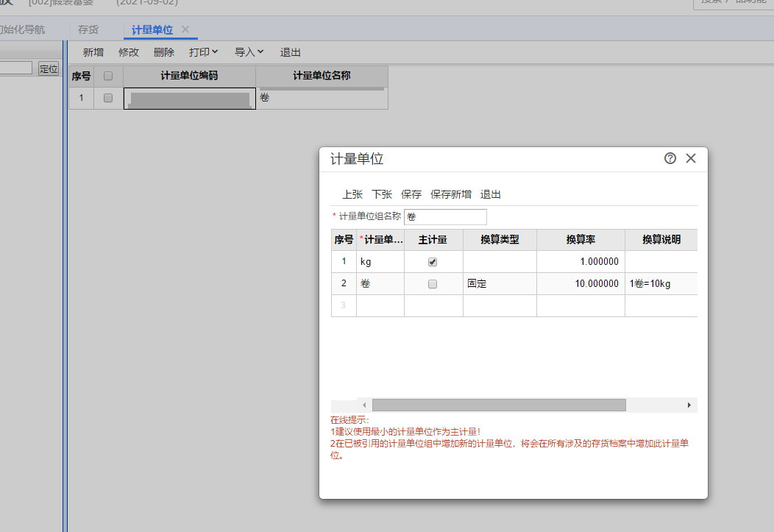Go to 上张 in dialog

352,194
